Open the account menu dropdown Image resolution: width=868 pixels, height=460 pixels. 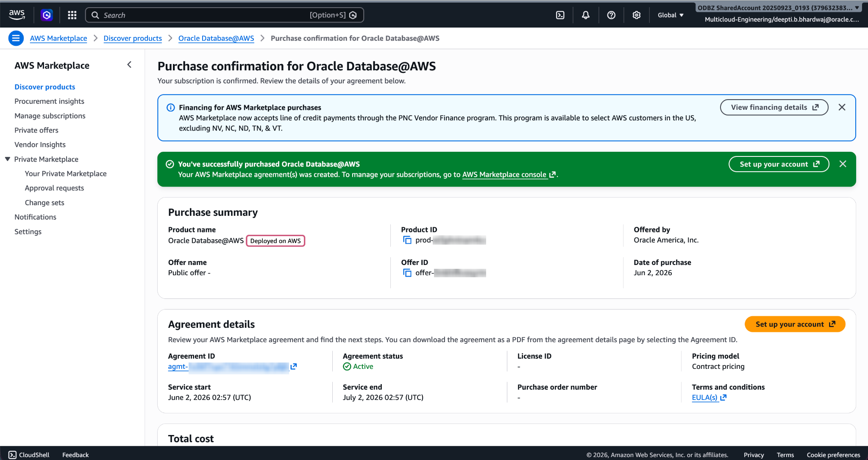pos(779,8)
